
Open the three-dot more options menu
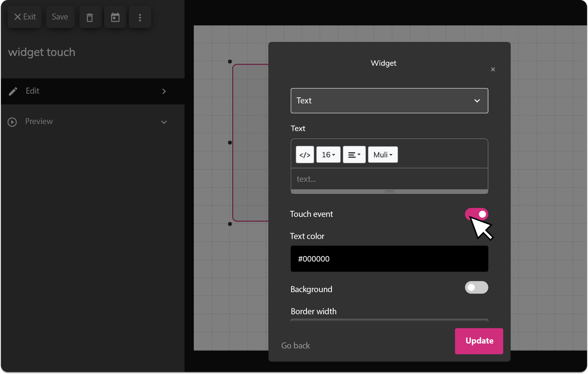coord(140,17)
